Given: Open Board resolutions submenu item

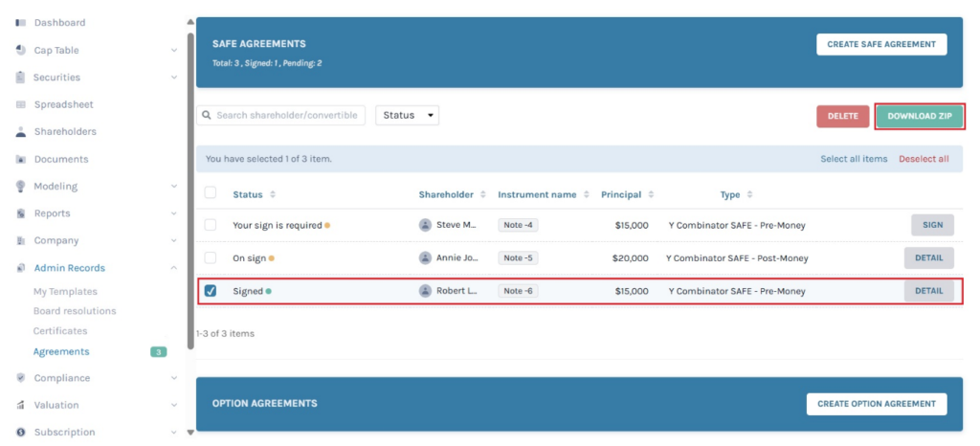Looking at the screenshot, I should (x=75, y=311).
